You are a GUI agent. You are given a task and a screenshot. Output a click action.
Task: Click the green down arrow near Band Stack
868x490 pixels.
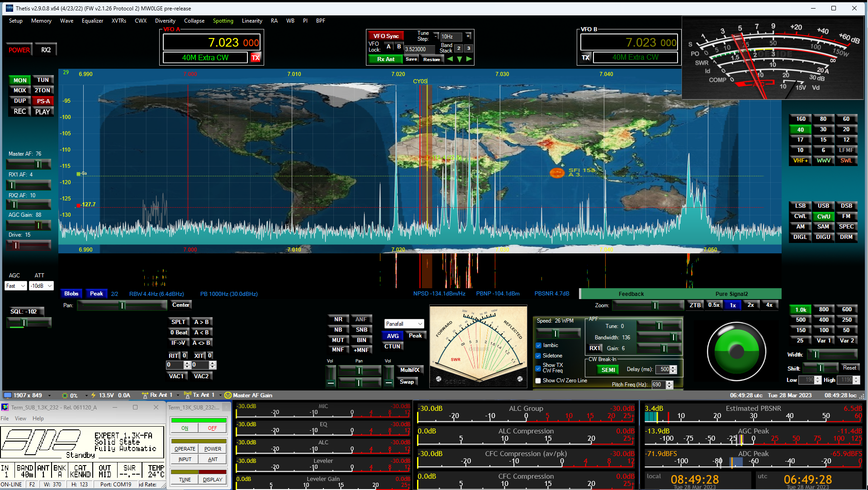(x=460, y=59)
